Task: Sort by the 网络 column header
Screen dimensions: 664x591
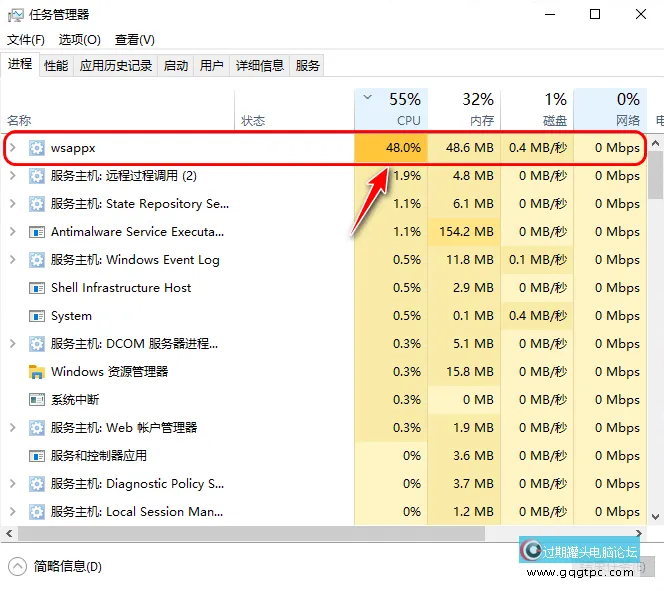Action: (x=610, y=109)
